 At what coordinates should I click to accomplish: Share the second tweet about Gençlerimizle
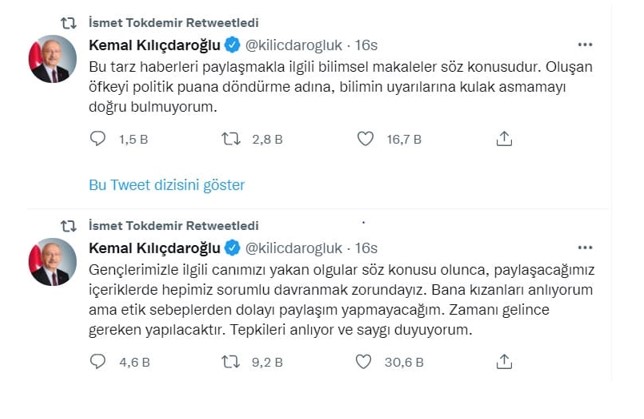point(505,361)
